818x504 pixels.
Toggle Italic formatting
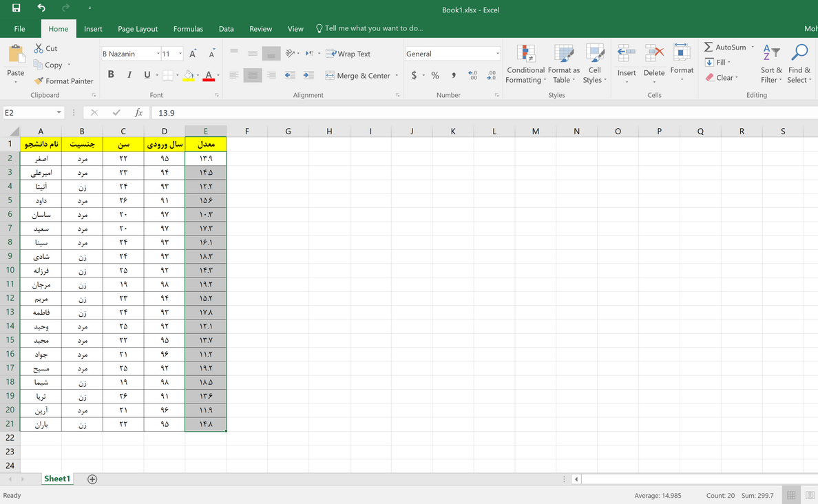(x=129, y=75)
